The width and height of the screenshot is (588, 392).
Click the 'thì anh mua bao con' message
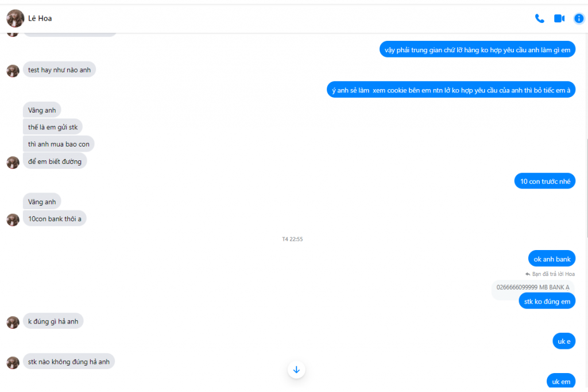point(59,144)
